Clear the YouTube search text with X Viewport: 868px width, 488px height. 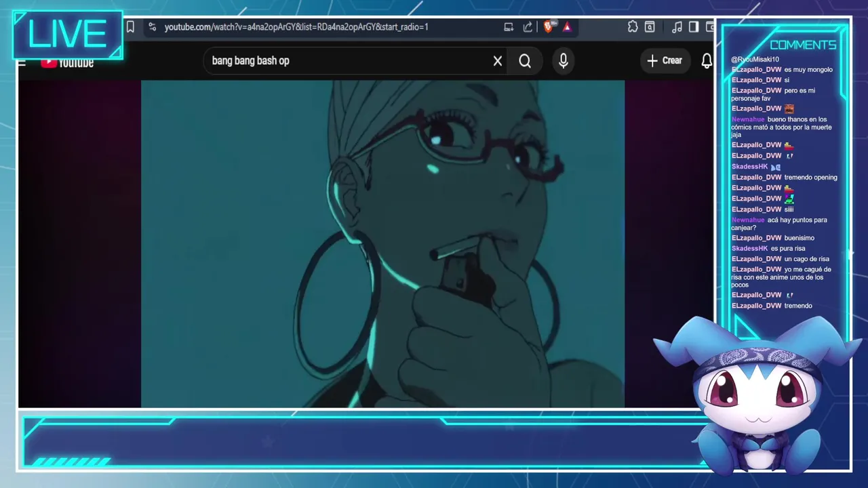click(498, 61)
